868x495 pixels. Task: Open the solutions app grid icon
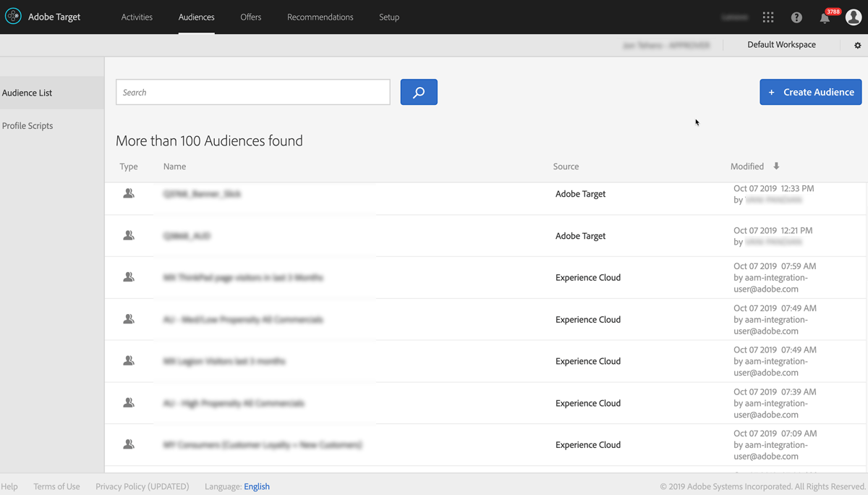point(768,17)
